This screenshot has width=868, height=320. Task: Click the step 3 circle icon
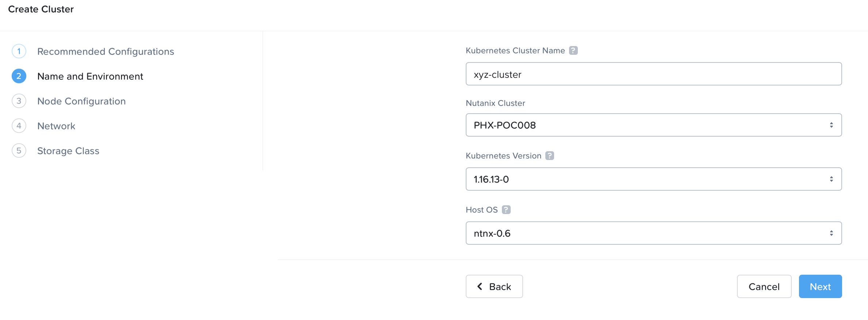click(x=19, y=101)
